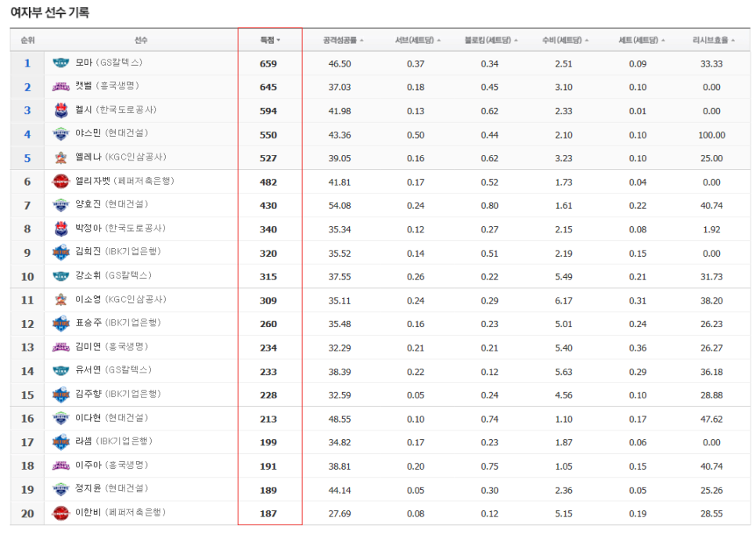Select the KGC인삼공사 logo beside 엘레나
Screen dimensions: 756x533
pos(63,156)
